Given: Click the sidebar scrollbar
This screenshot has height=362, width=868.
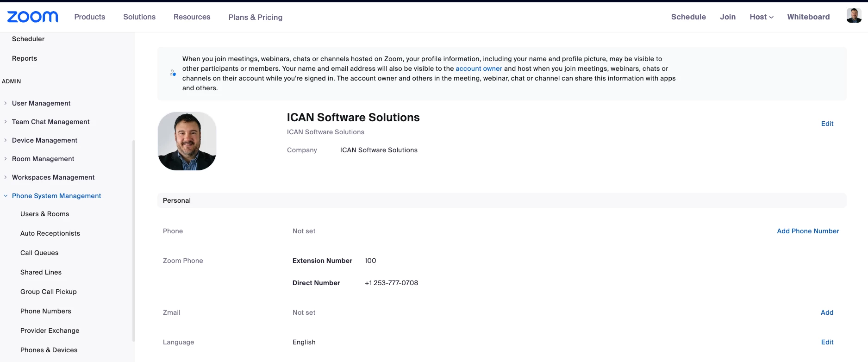Looking at the screenshot, I should point(134,241).
